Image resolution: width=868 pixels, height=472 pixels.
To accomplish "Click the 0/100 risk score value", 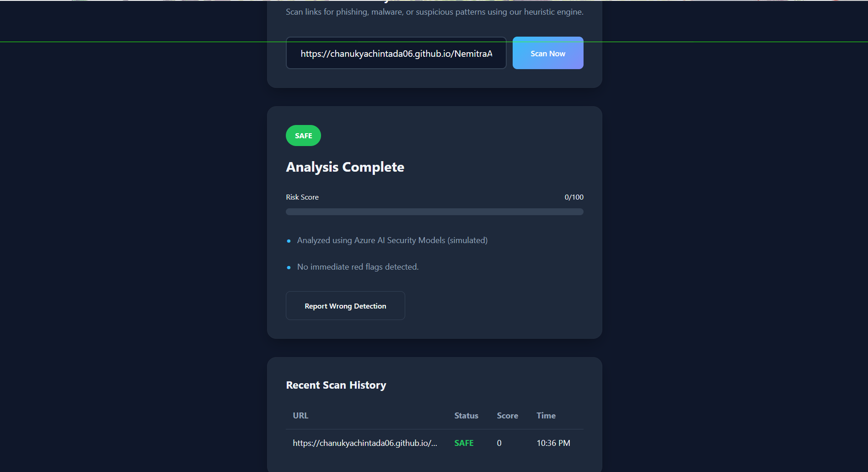I will point(573,197).
